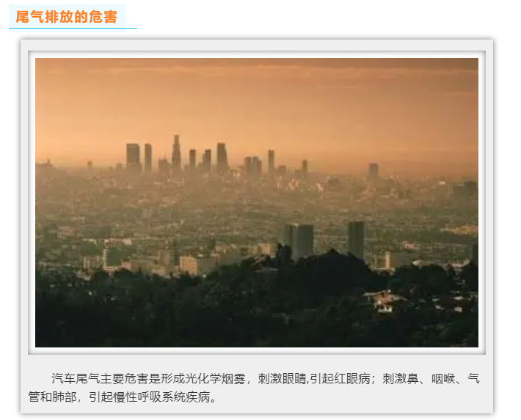The image size is (521, 420).
Task: Click the white house among the trees
Action: pos(384,300)
